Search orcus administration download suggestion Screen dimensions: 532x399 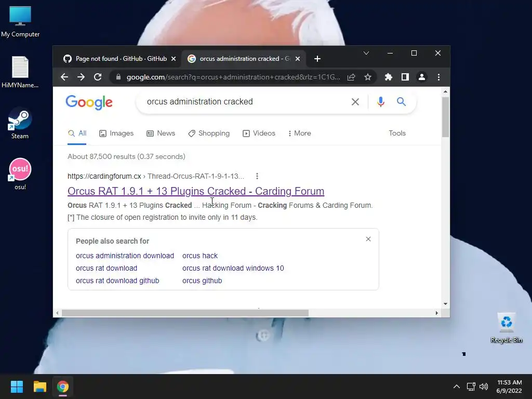click(x=125, y=256)
